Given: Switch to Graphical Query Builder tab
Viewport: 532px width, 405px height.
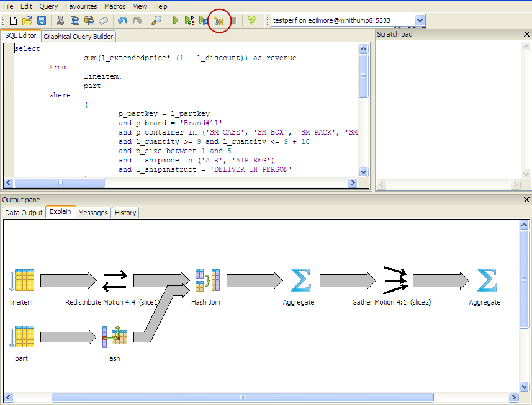Looking at the screenshot, I should click(x=78, y=37).
